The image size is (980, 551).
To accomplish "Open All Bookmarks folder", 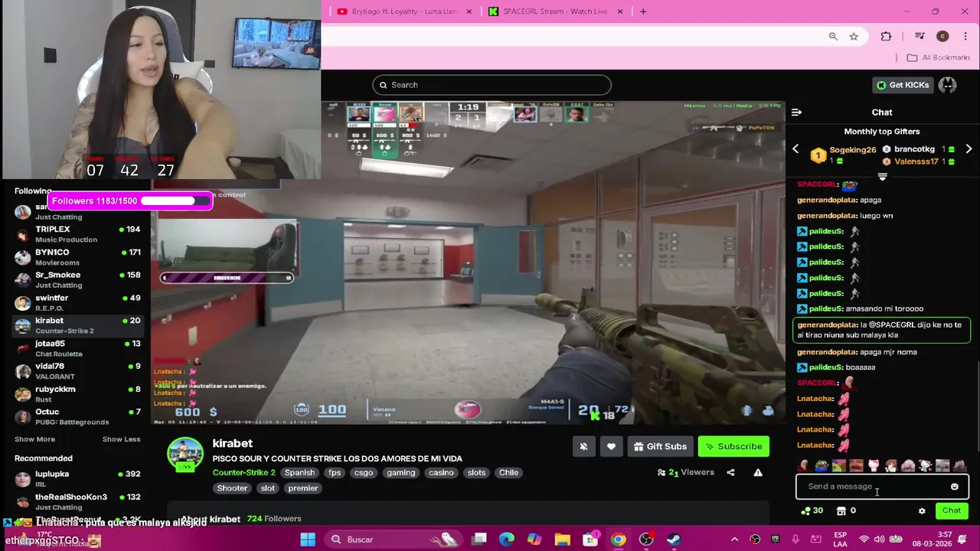I will point(939,57).
